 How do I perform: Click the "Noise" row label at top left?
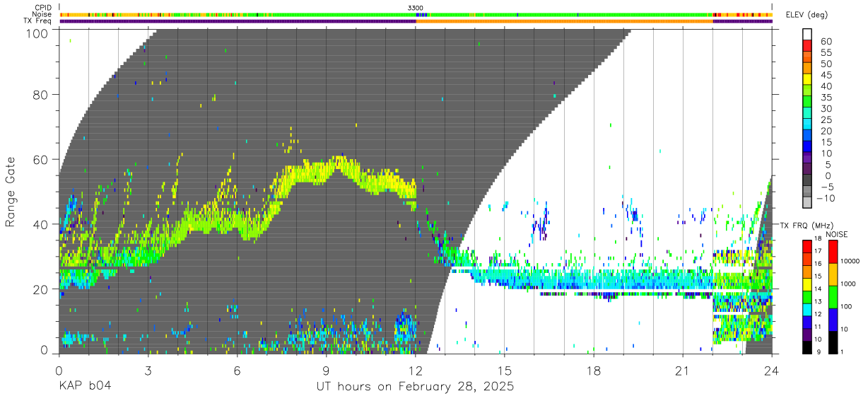point(42,14)
